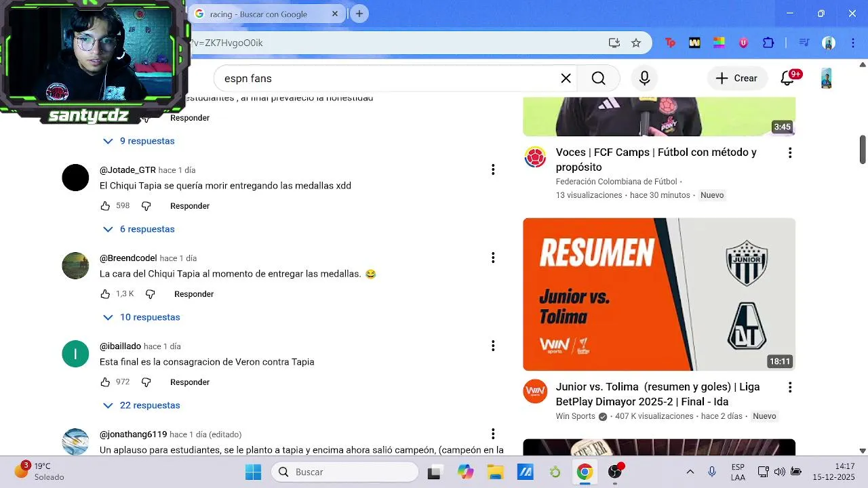Viewport: 868px width, 488px height.
Task: Like the comment by @ibaillado
Action: pyautogui.click(x=105, y=382)
